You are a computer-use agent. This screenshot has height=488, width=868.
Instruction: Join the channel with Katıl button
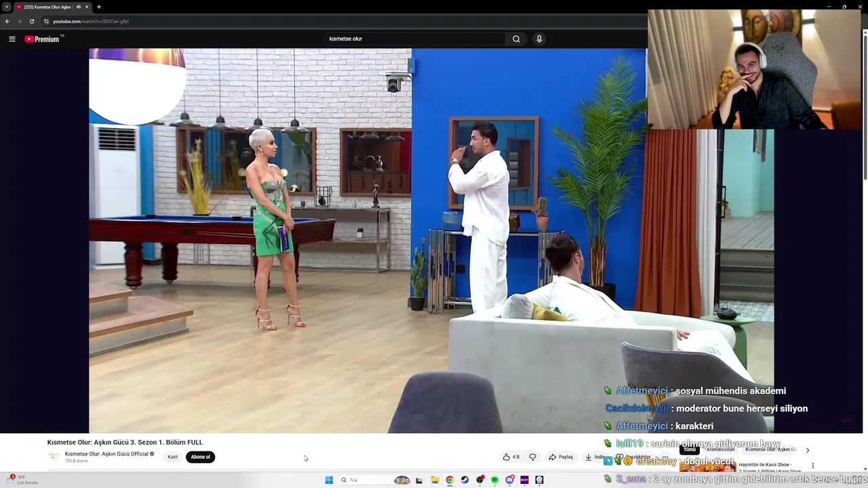coord(173,457)
